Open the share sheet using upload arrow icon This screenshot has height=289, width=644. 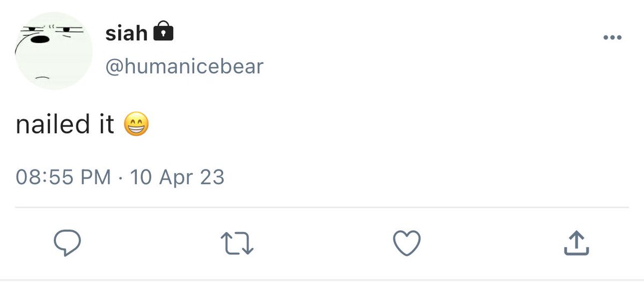pyautogui.click(x=577, y=243)
